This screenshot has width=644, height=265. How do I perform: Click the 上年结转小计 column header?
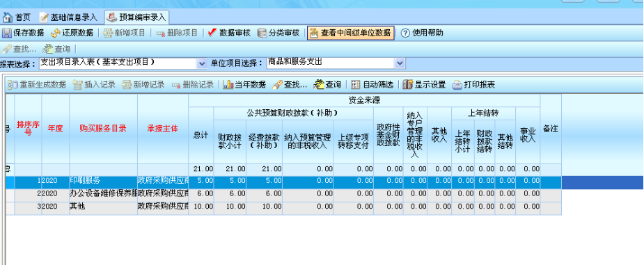[463, 141]
